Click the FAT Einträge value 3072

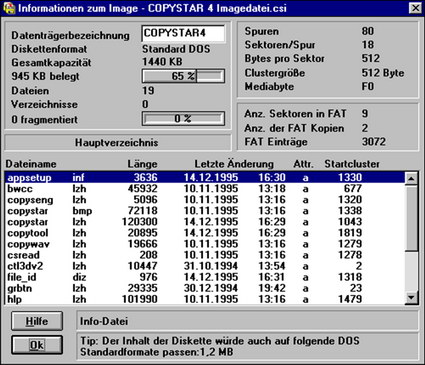coord(374,142)
